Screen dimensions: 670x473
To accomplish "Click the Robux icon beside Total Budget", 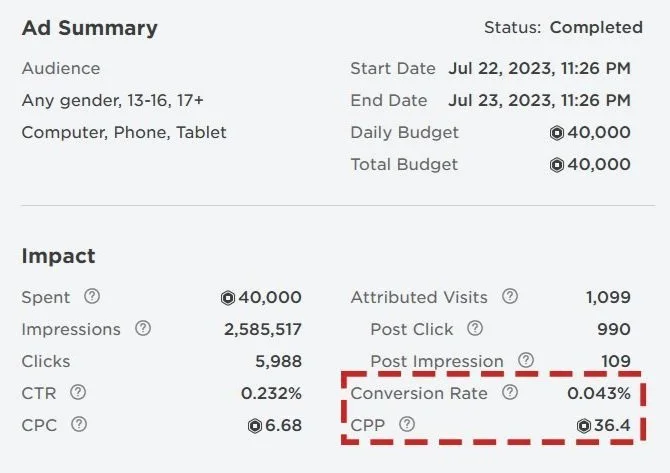I will (557, 165).
